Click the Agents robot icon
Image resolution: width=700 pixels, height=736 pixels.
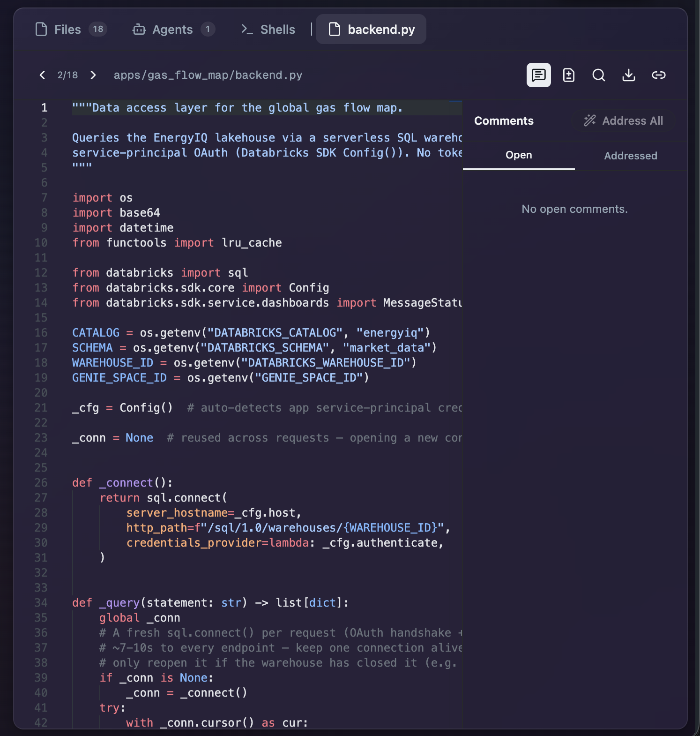pos(139,30)
